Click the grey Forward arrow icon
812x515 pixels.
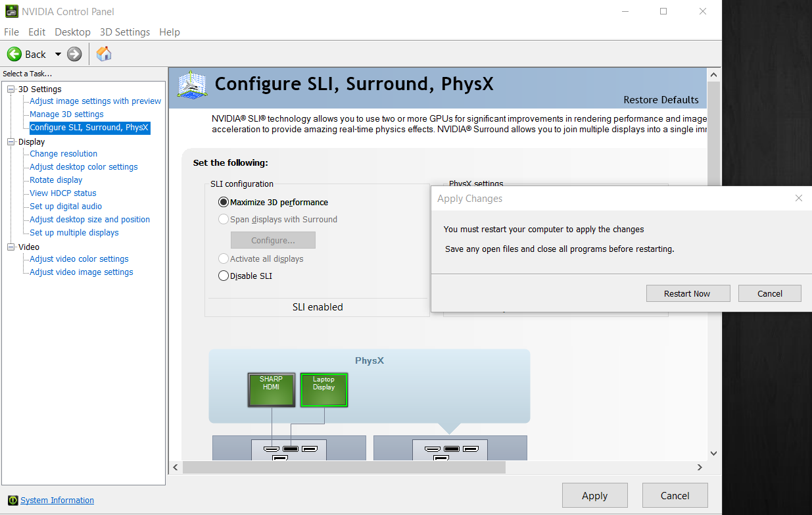tap(74, 54)
